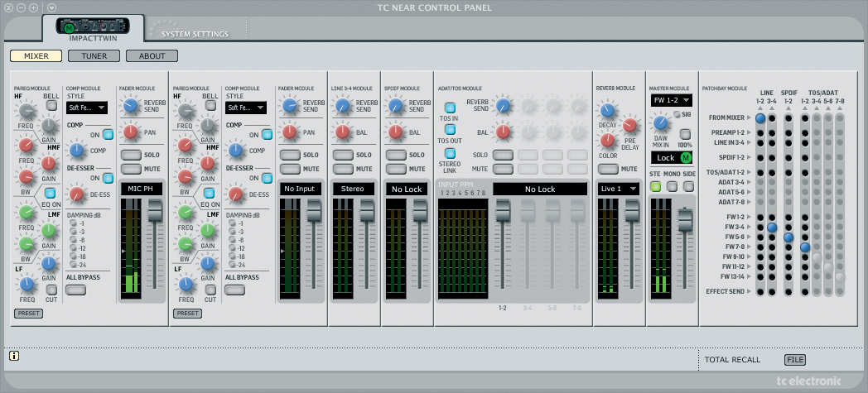Toggle TOS IN switch
Viewport: 868px width, 393px height.
[450, 108]
